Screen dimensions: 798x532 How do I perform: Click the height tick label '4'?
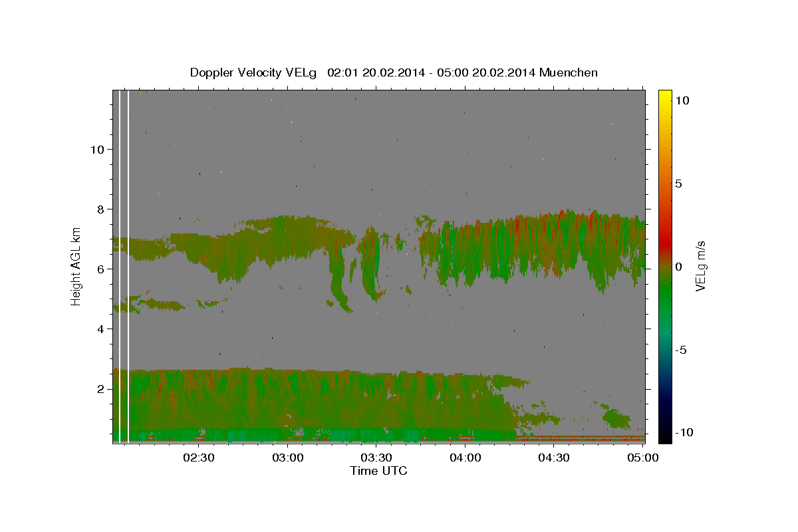(100, 329)
